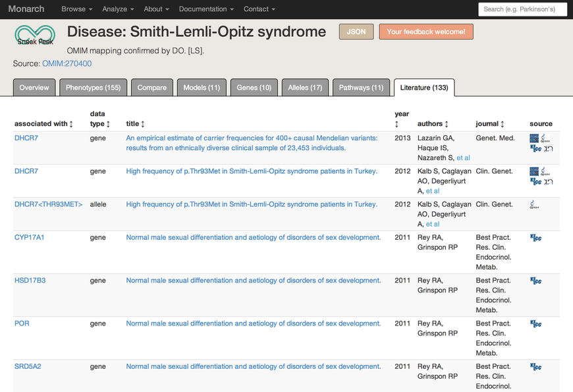
Task: Open DHCR7 gene link in 2012 gene row
Action: tap(26, 171)
